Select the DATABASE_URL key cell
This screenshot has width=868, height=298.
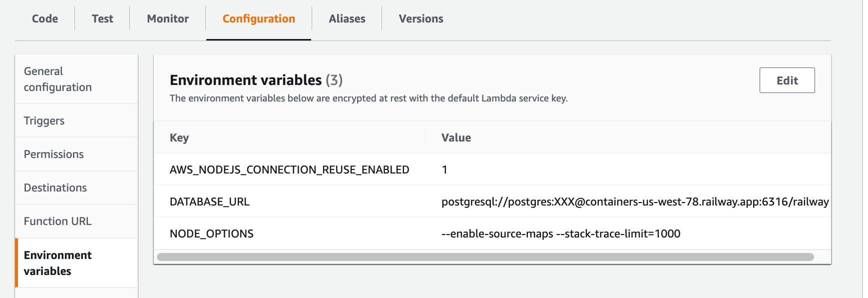click(x=210, y=201)
